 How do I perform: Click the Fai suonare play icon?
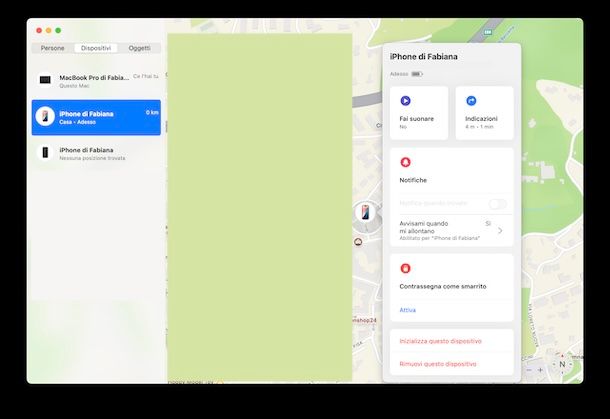(405, 101)
